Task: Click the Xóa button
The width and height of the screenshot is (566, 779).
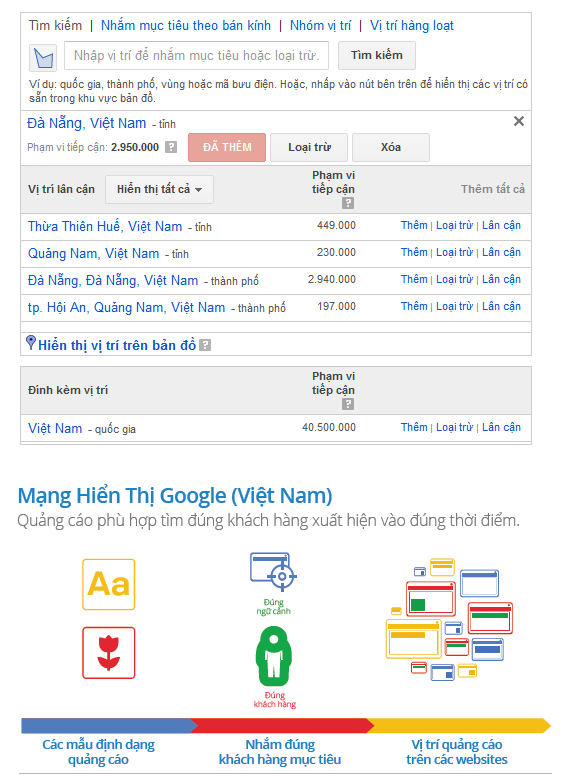Action: point(391,147)
